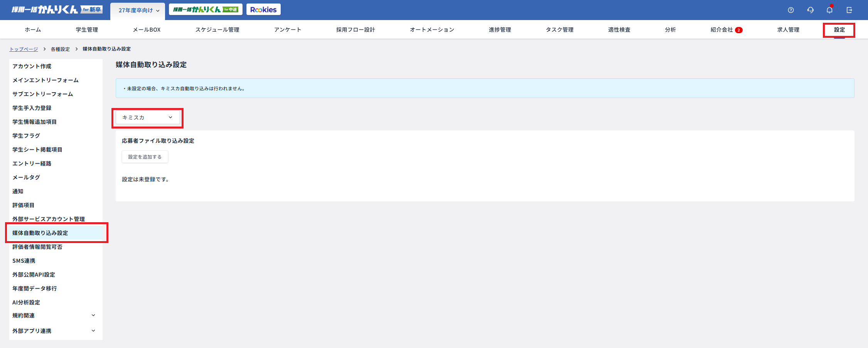The height and width of the screenshot is (348, 868).
Task: Click the かんりくん for新卒 logo
Action: click(x=54, y=9)
